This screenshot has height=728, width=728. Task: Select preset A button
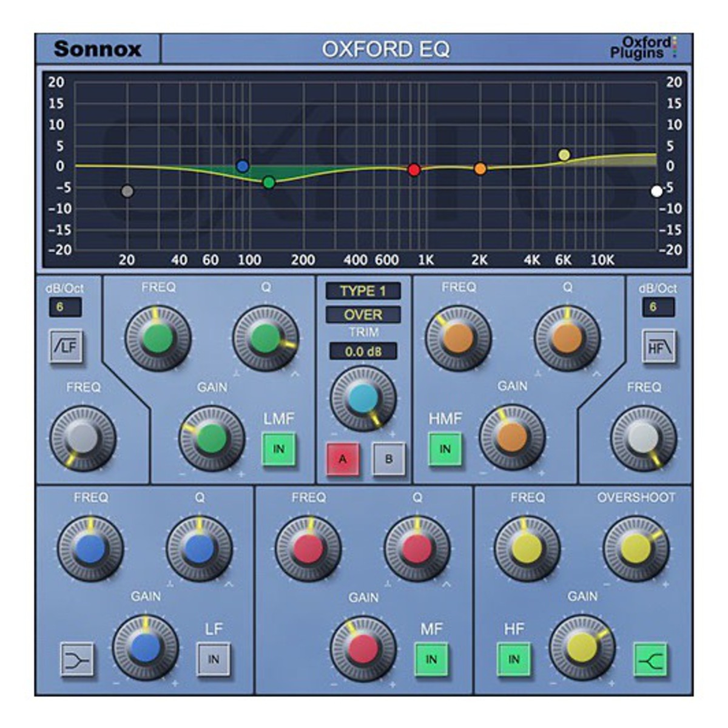[x=343, y=459]
